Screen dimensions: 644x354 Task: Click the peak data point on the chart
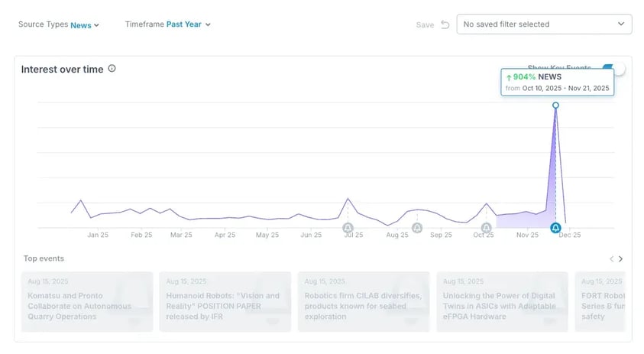tap(555, 105)
